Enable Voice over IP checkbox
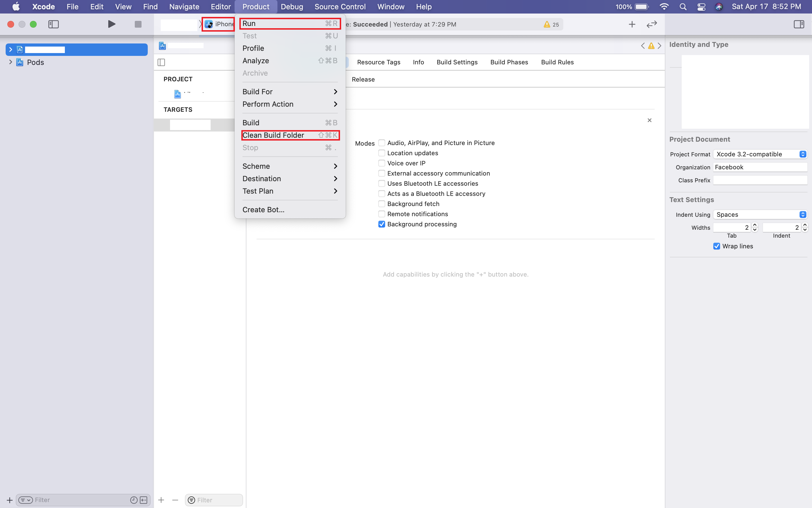 [x=381, y=163]
